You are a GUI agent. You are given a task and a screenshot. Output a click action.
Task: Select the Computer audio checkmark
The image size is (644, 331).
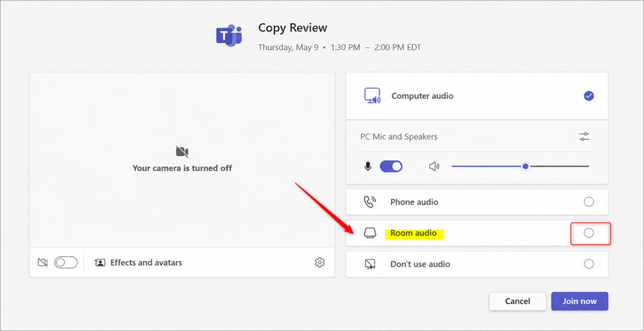589,96
